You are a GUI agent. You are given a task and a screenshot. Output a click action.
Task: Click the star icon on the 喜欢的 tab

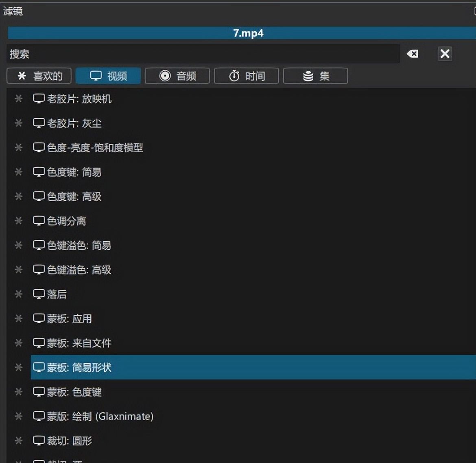[x=21, y=76]
